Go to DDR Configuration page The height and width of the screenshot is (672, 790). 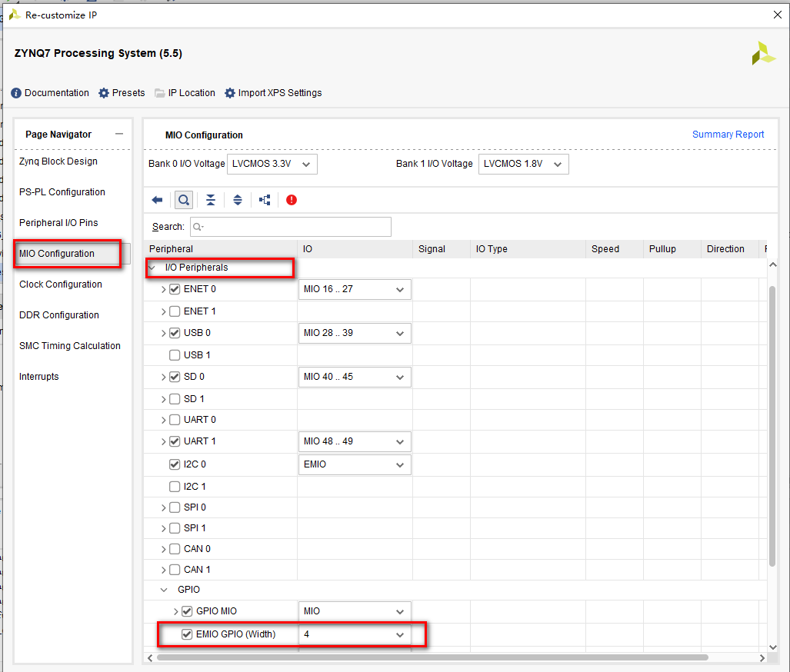(59, 314)
